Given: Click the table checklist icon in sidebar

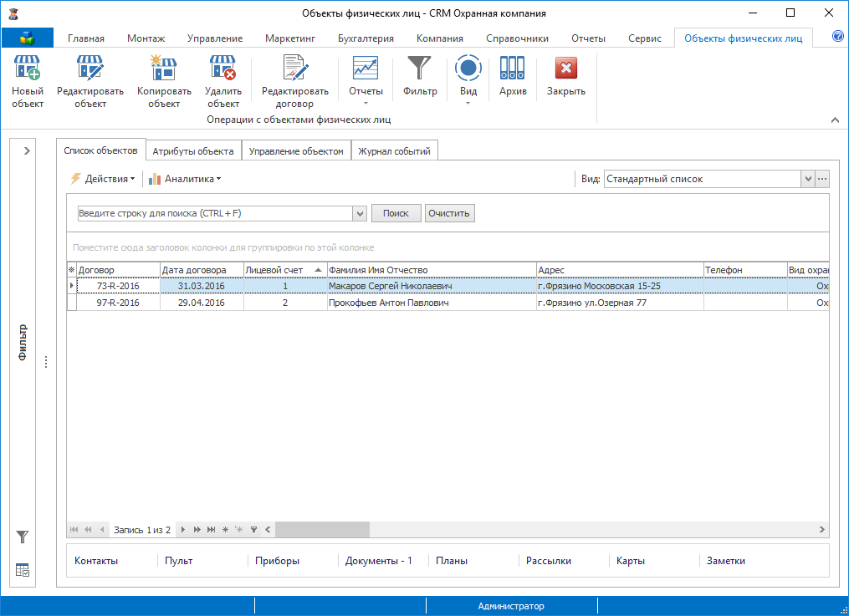Looking at the screenshot, I should (x=23, y=569).
